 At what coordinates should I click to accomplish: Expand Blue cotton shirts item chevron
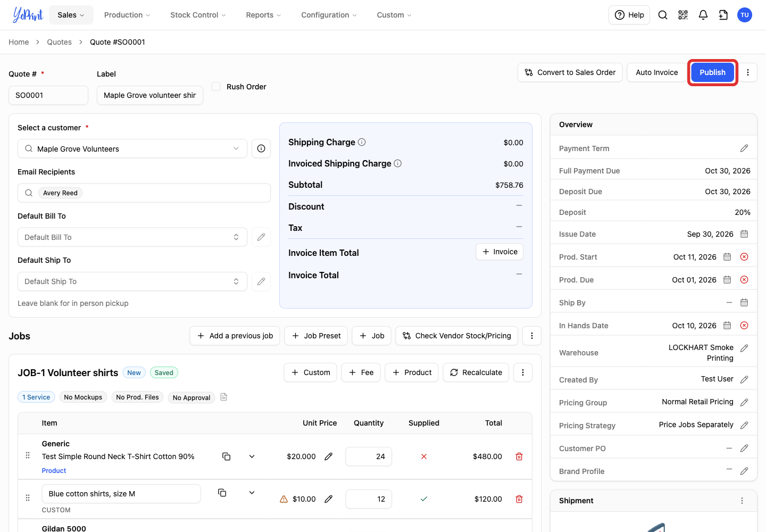[252, 493]
